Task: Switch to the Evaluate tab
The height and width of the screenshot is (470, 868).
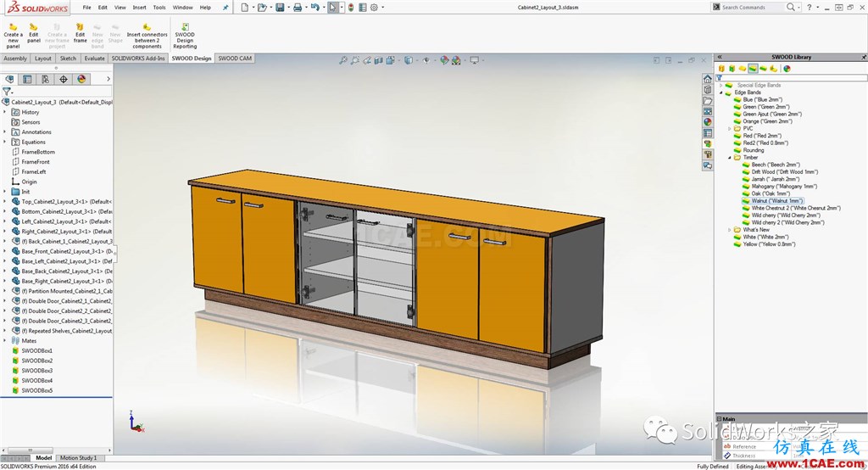Action: (94, 59)
